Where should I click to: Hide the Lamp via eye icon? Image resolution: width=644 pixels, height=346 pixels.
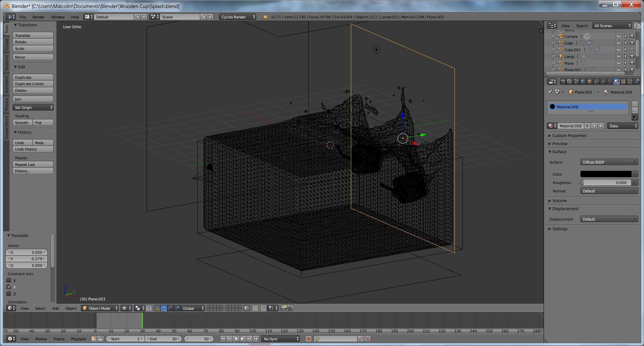click(x=619, y=56)
